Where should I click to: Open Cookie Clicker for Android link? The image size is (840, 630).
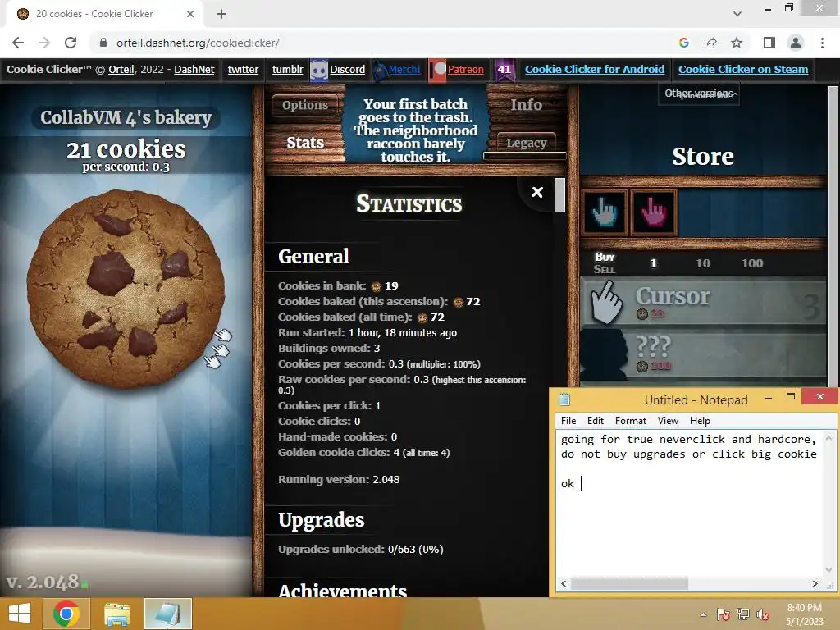click(595, 69)
